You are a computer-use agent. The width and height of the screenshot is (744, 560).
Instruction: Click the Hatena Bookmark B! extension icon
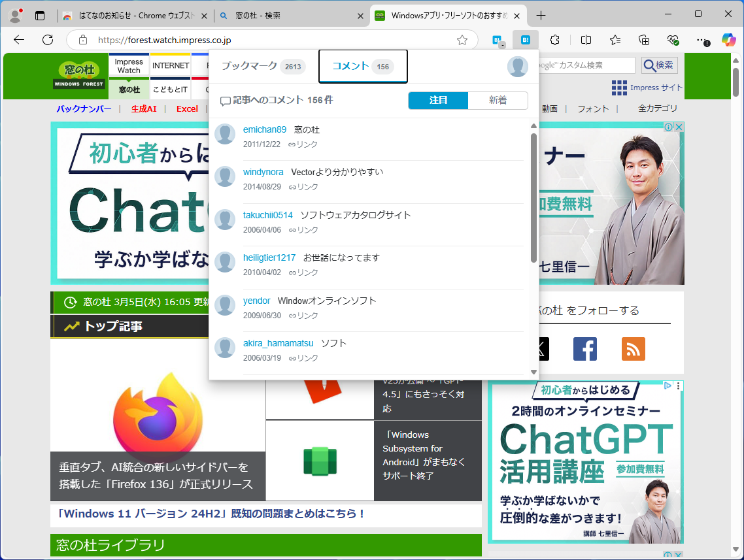coord(524,40)
